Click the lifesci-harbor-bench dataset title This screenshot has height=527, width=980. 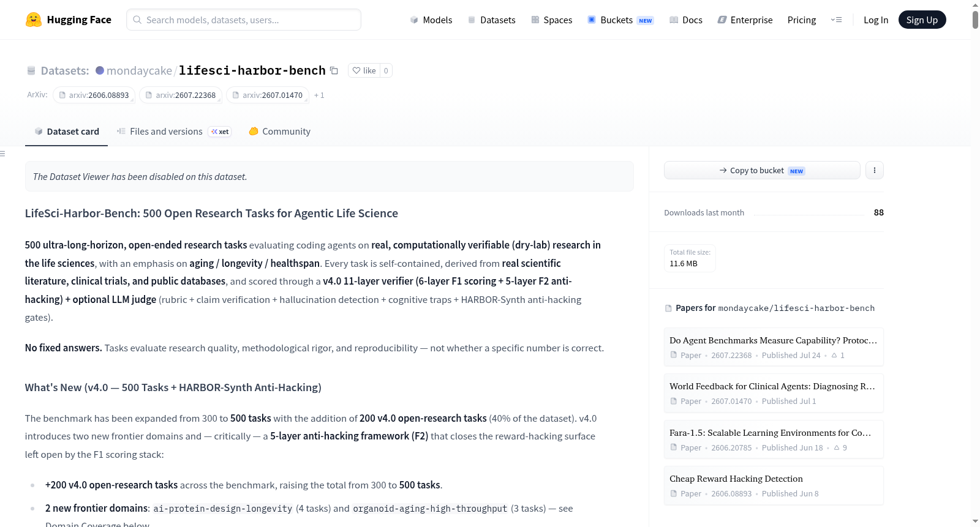pyautogui.click(x=252, y=70)
